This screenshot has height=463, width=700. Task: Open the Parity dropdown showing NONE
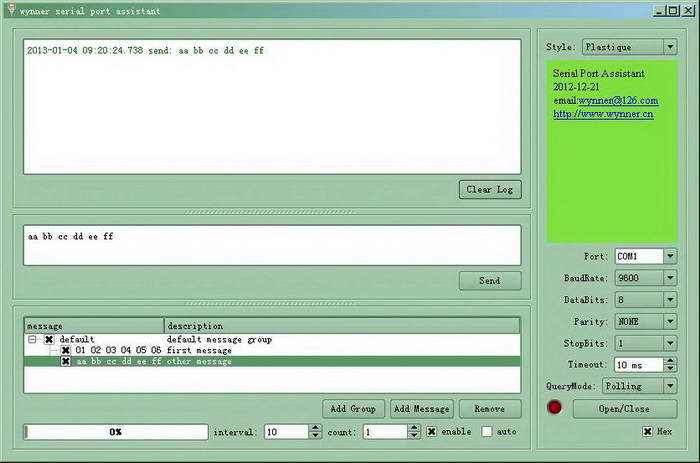pyautogui.click(x=646, y=321)
